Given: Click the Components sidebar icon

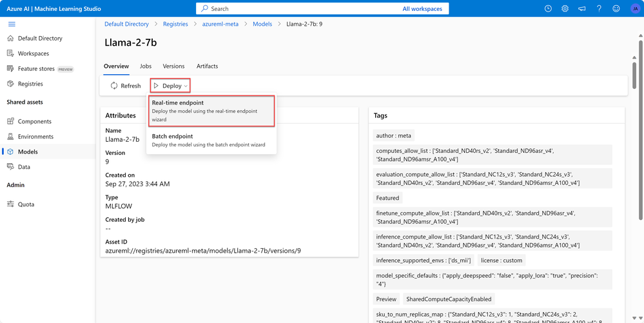Looking at the screenshot, I should point(10,122).
